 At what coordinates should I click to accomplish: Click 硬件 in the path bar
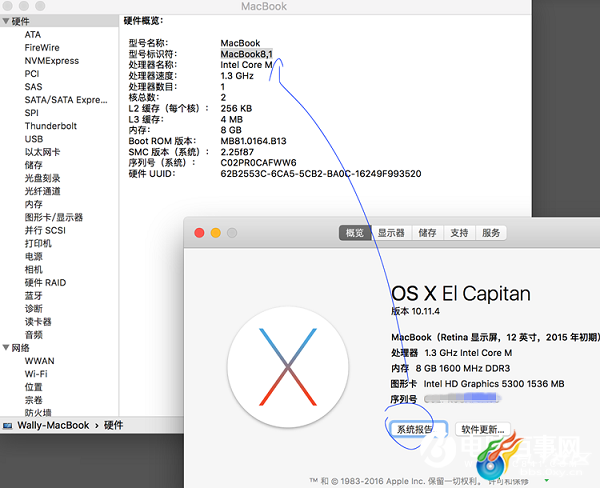(113, 425)
